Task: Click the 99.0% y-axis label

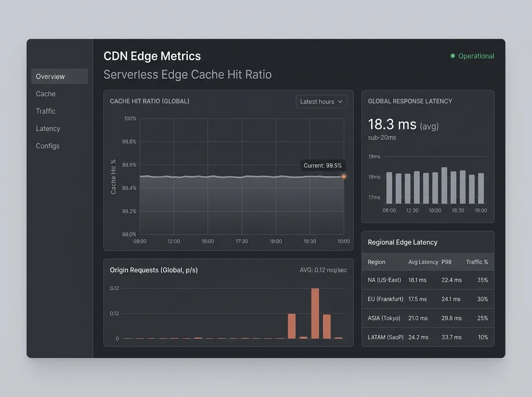Action: point(129,234)
